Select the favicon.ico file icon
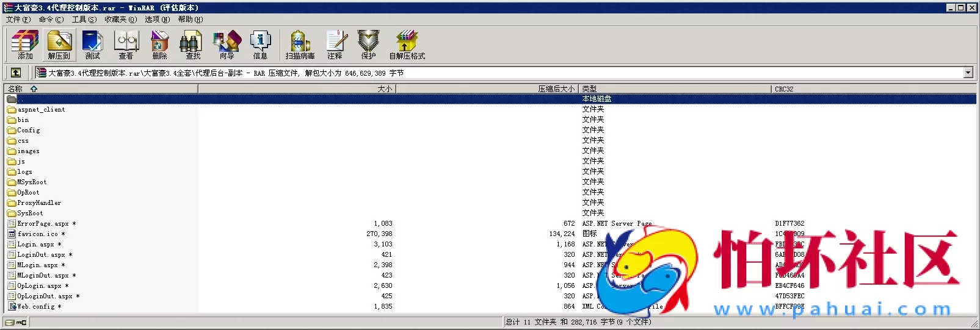 [12, 234]
